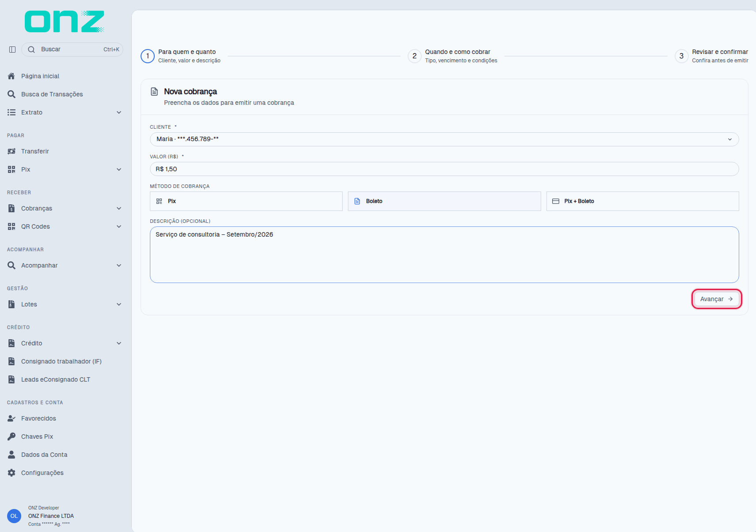756x532 pixels.
Task: Click the Chaves Pix key icon
Action: [x=11, y=436]
